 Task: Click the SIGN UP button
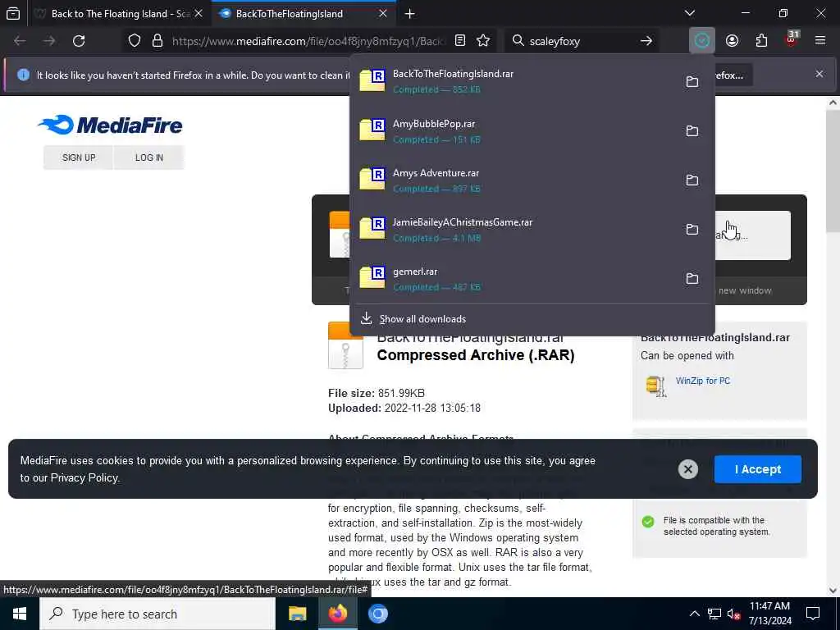click(79, 157)
